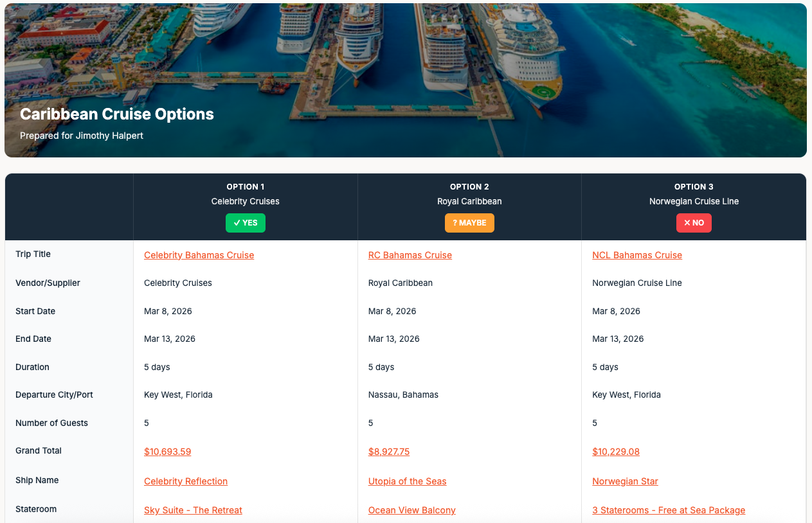Click the Caribbean cruise header image
This screenshot has height=523, width=812.
tap(406, 79)
